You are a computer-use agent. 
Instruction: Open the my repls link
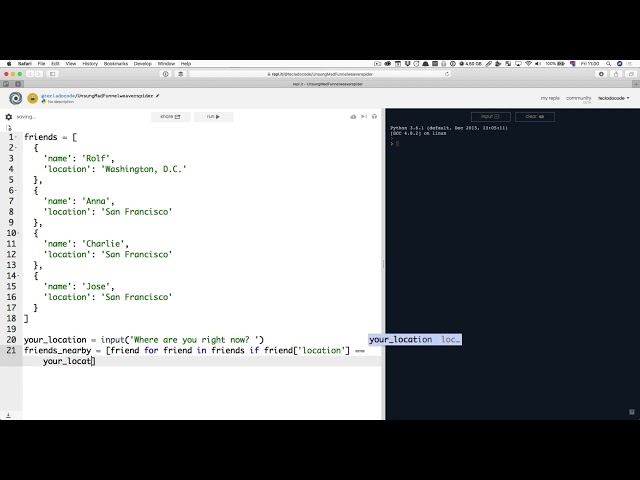click(x=550, y=98)
